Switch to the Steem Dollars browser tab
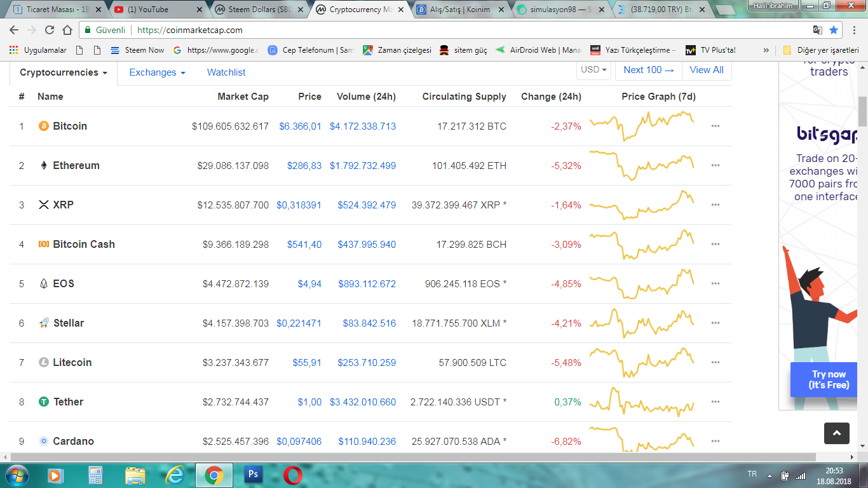868x488 pixels. (259, 10)
